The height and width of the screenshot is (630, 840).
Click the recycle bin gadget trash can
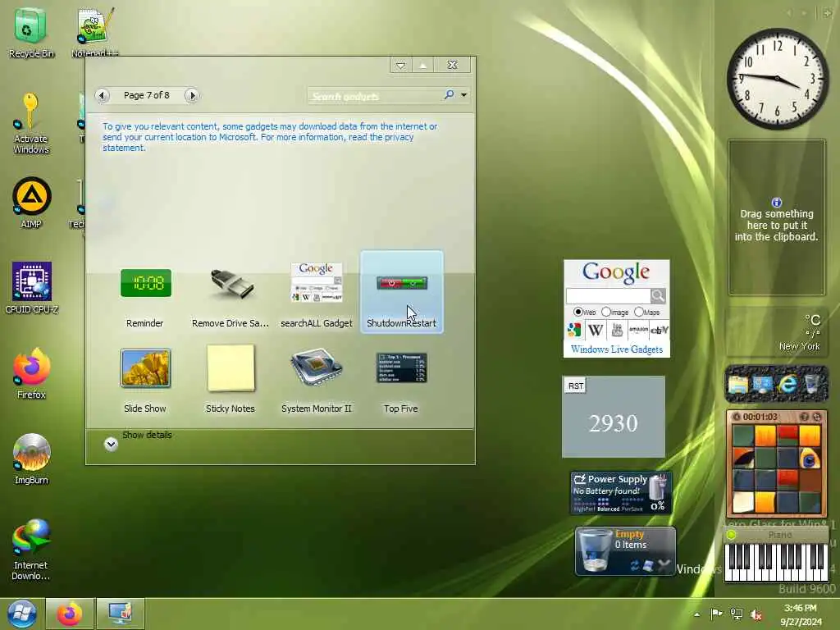pyautogui.click(x=596, y=550)
